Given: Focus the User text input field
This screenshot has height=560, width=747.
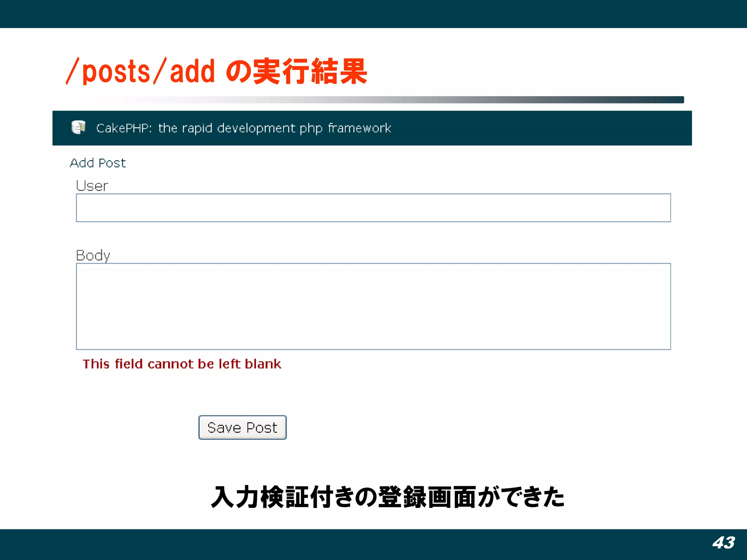Looking at the screenshot, I should (373, 208).
